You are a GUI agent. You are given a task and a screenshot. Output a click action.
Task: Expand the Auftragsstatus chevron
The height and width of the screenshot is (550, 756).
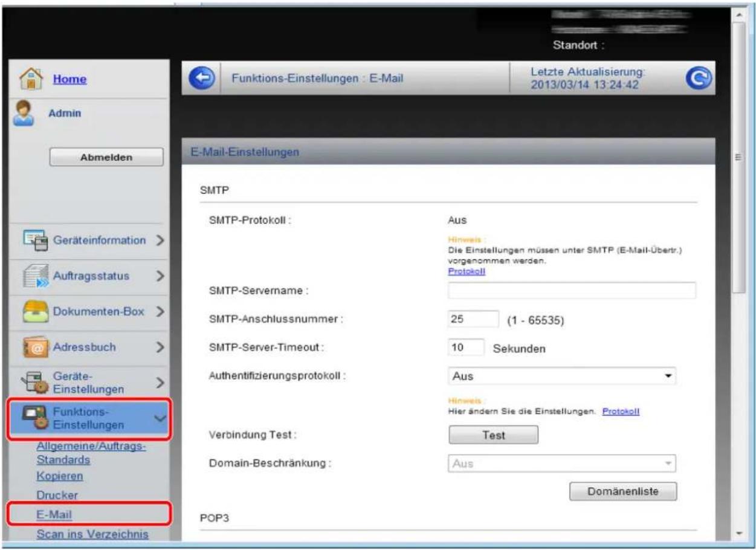(160, 277)
